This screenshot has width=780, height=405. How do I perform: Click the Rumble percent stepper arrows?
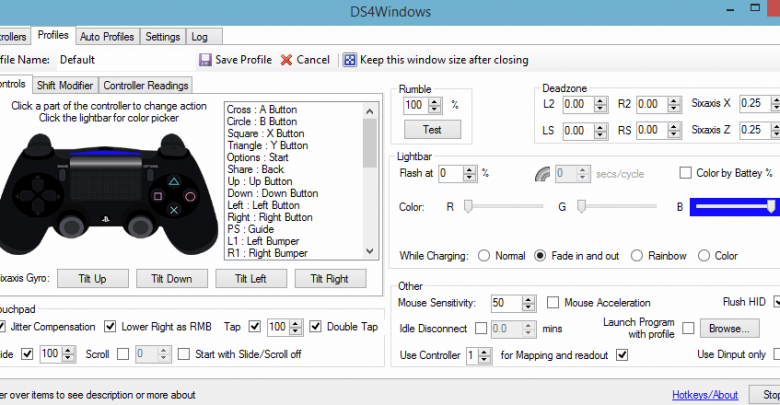(x=435, y=105)
